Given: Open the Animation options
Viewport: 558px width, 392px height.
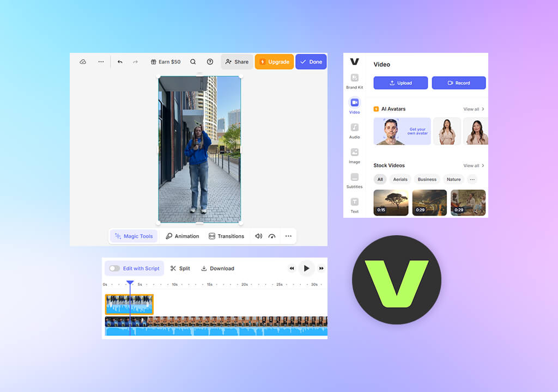Looking at the screenshot, I should coord(182,236).
